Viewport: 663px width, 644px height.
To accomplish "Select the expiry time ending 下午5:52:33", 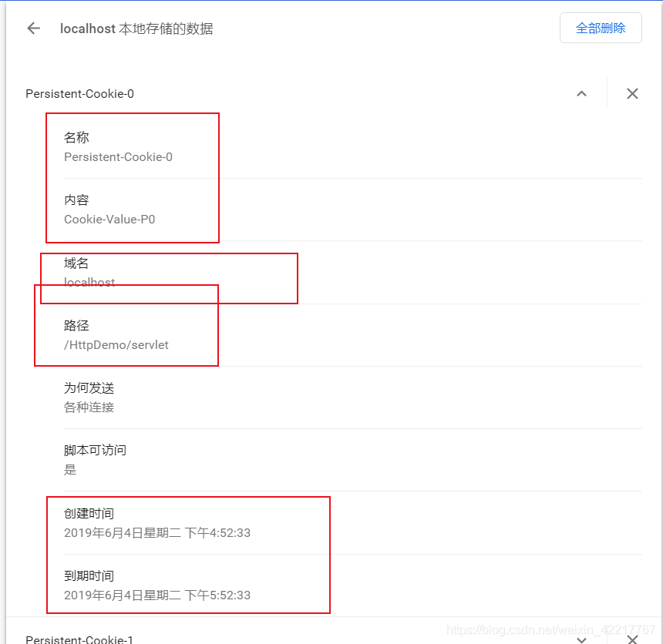I will tap(156, 595).
